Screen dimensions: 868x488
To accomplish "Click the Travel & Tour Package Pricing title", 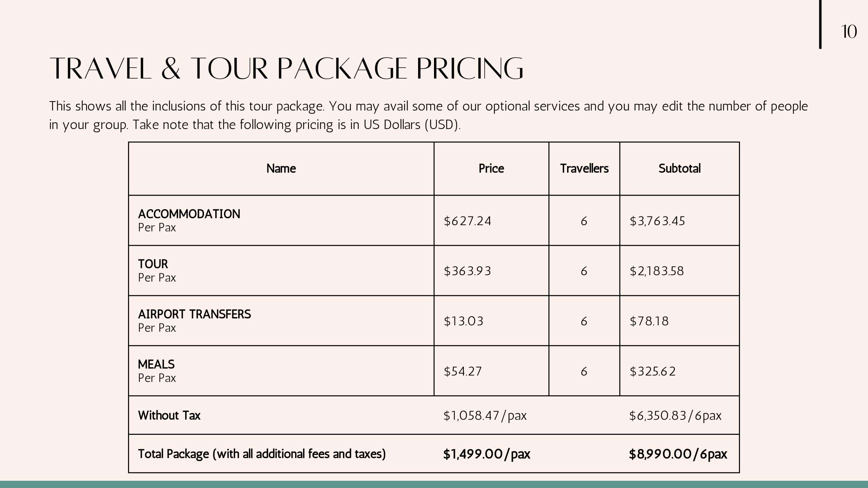I will [x=286, y=68].
